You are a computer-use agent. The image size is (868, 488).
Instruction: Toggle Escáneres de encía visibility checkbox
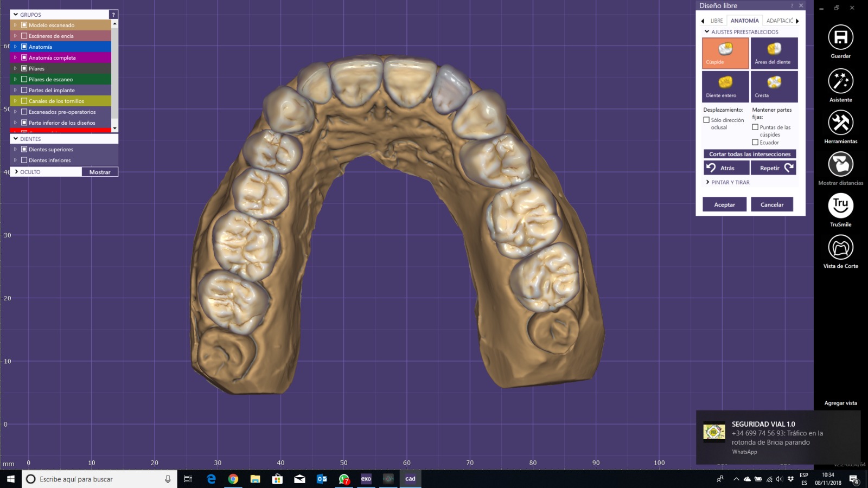point(24,36)
